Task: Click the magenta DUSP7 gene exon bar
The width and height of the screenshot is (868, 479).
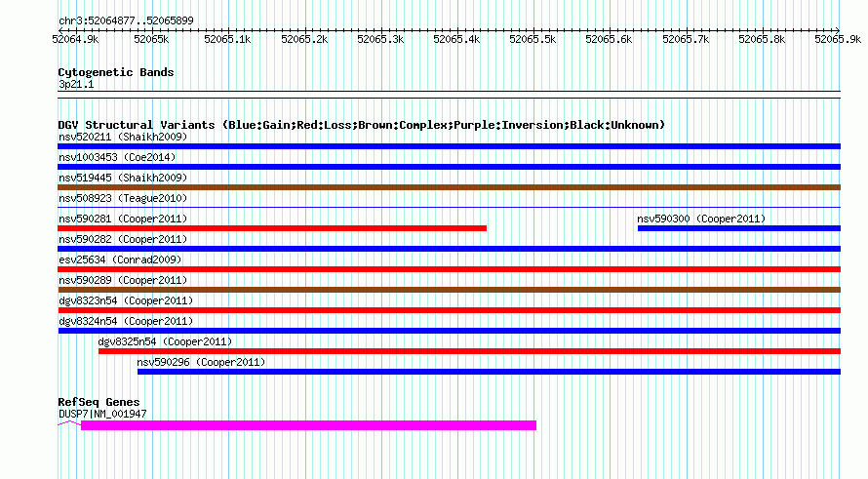Action: (308, 425)
